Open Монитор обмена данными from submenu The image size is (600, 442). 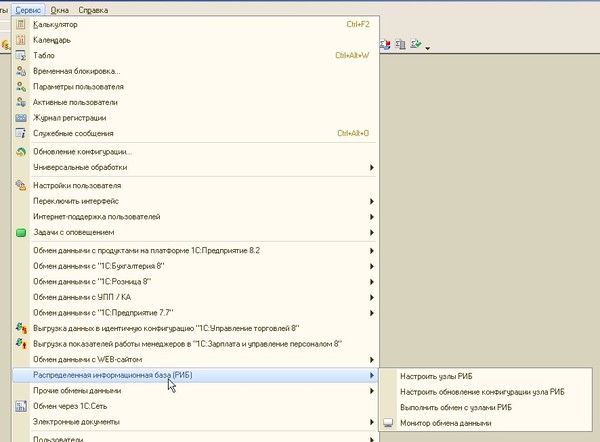pyautogui.click(x=485, y=423)
